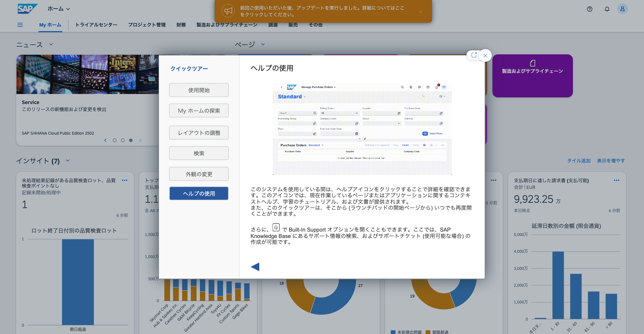The width and height of the screenshot is (644, 334).
Task: Click the SAP logo
Action: 28,9
